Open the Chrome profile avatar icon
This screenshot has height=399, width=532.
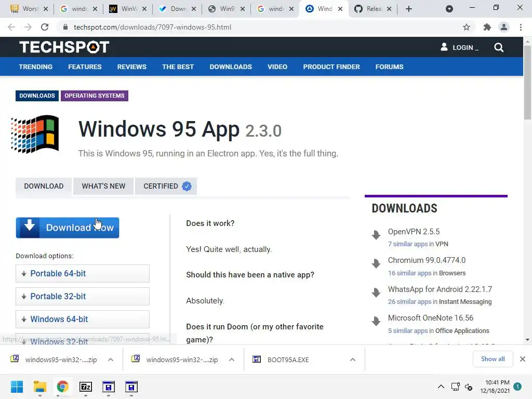[504, 27]
